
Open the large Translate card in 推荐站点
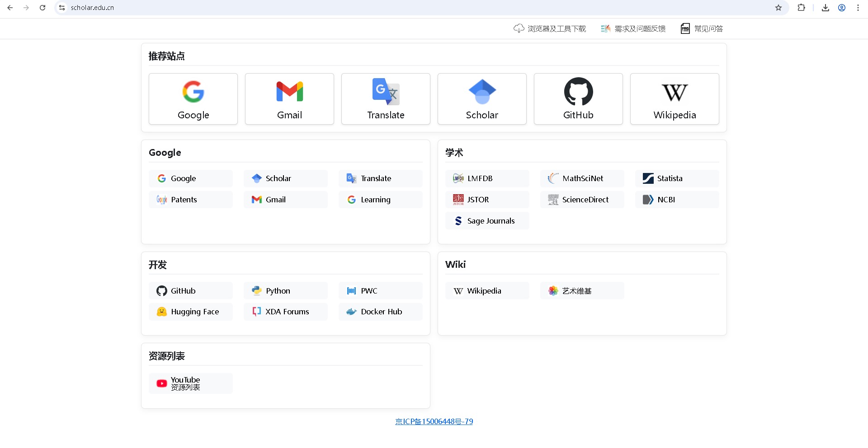click(386, 99)
